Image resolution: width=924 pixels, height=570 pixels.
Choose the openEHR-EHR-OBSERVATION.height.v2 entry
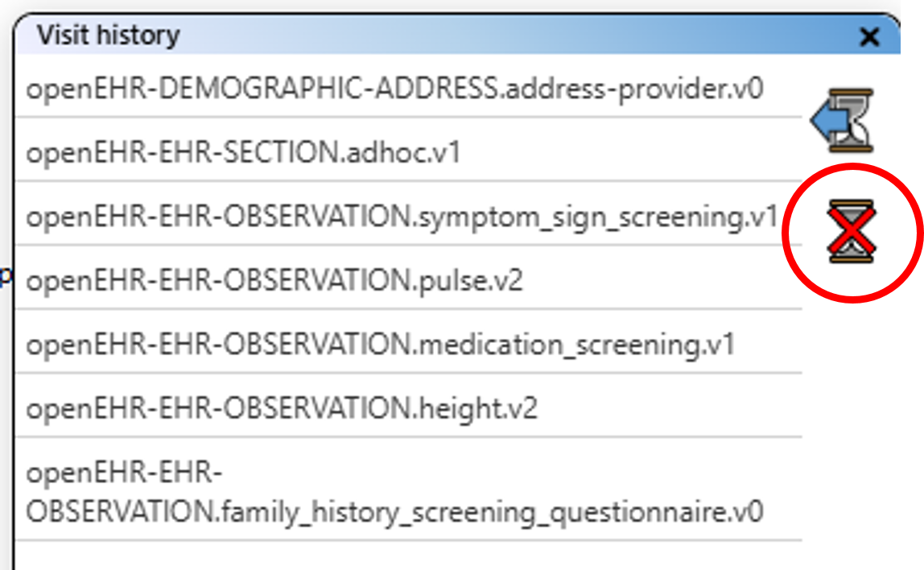282,409
